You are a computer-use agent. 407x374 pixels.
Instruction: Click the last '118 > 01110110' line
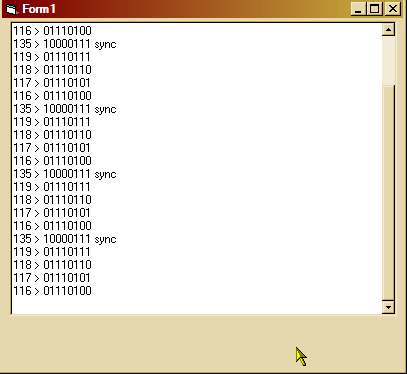52,265
